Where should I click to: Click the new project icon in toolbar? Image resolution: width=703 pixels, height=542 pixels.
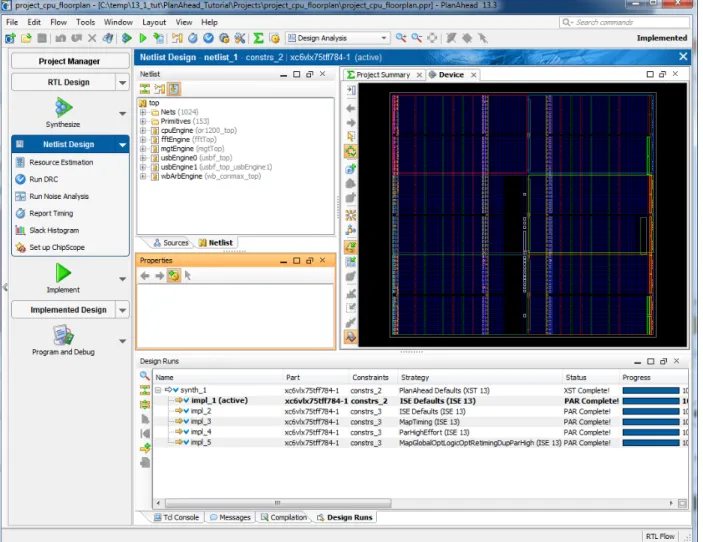pyautogui.click(x=10, y=38)
